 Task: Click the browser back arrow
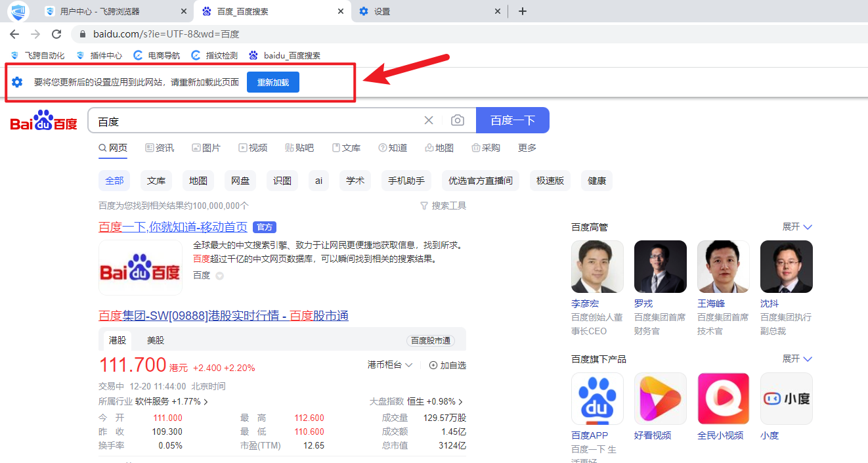click(x=14, y=34)
